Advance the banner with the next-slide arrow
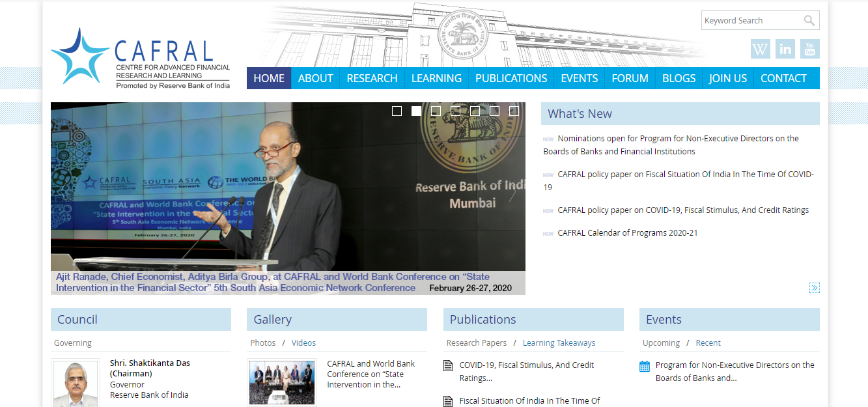The width and height of the screenshot is (868, 407). coord(513,193)
